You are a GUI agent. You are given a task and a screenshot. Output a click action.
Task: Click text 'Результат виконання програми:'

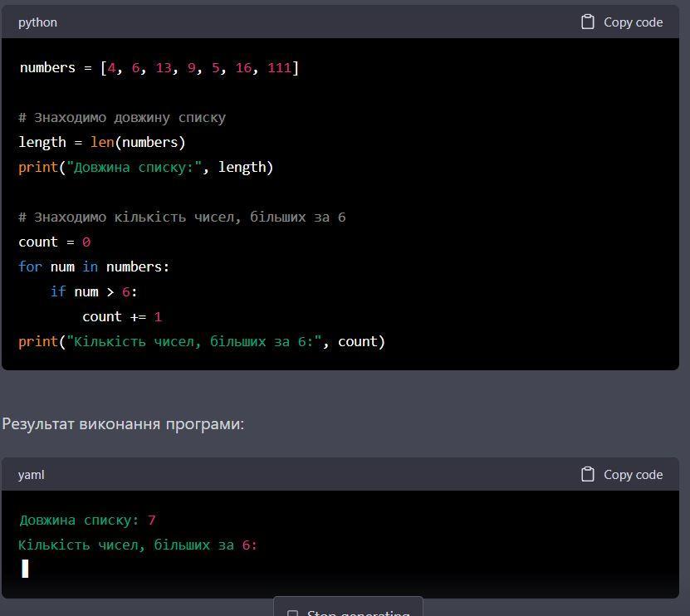123,424
